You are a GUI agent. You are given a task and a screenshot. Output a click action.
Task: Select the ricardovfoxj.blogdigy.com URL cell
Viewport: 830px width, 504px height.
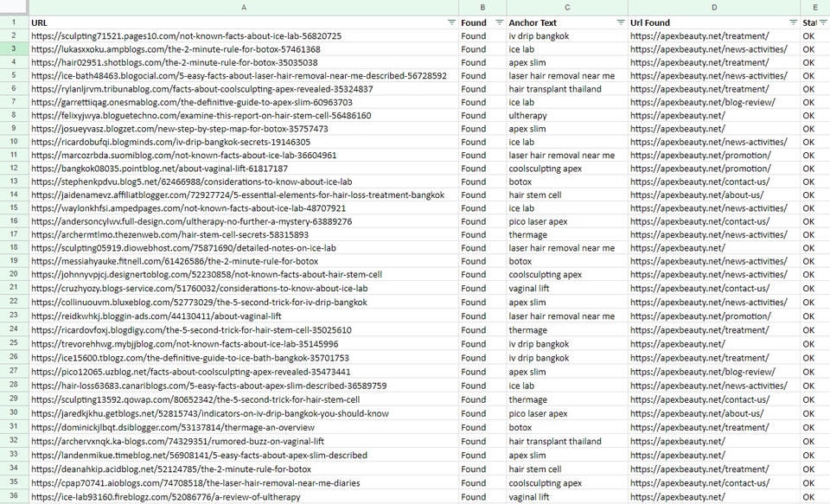coord(244,330)
